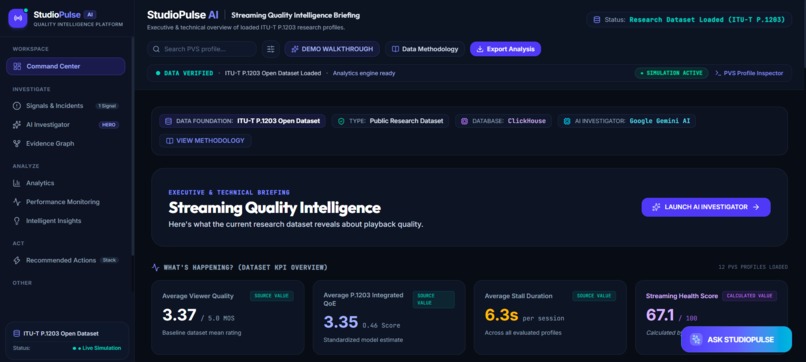Start the DEMO WALKTHROUGH

click(332, 49)
